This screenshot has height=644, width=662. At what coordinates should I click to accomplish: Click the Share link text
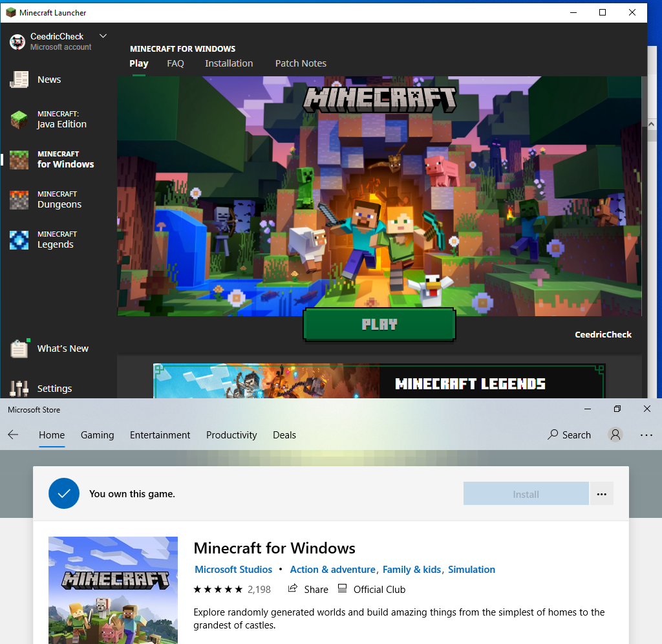[316, 590]
